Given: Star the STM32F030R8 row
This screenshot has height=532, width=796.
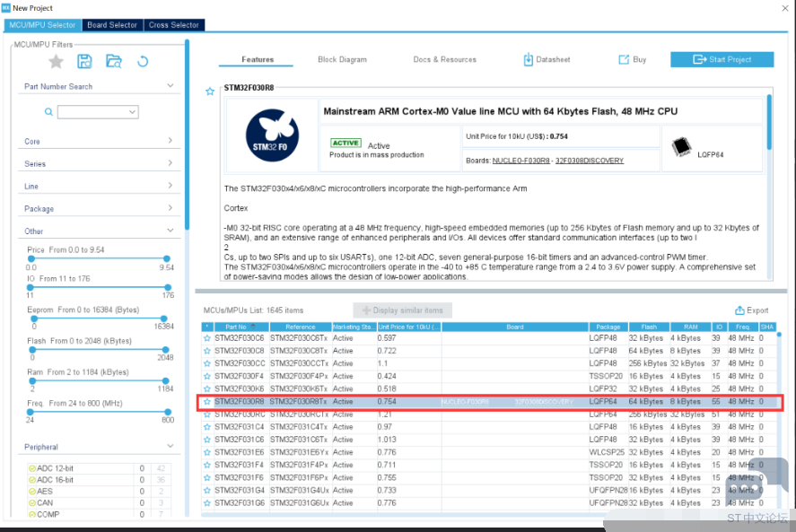Looking at the screenshot, I should pos(207,402).
